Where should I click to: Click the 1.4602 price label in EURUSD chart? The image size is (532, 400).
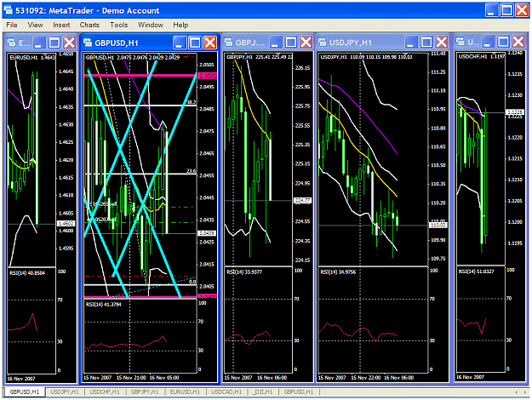(66, 223)
